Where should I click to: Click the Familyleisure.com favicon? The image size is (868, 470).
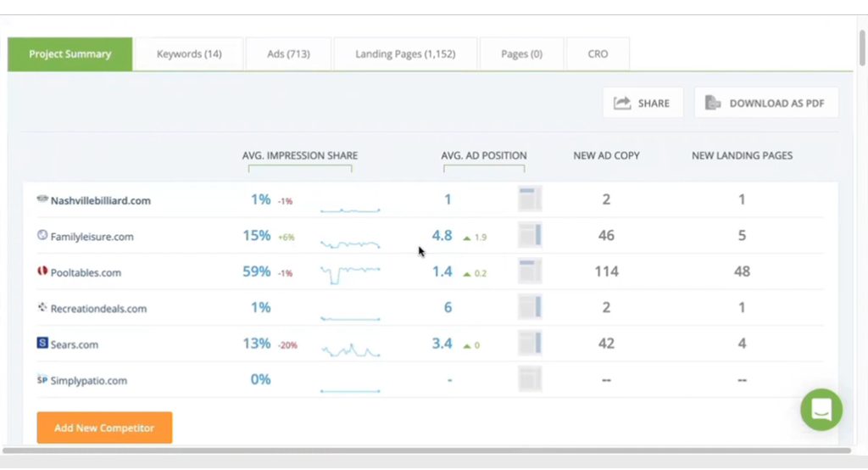point(42,235)
